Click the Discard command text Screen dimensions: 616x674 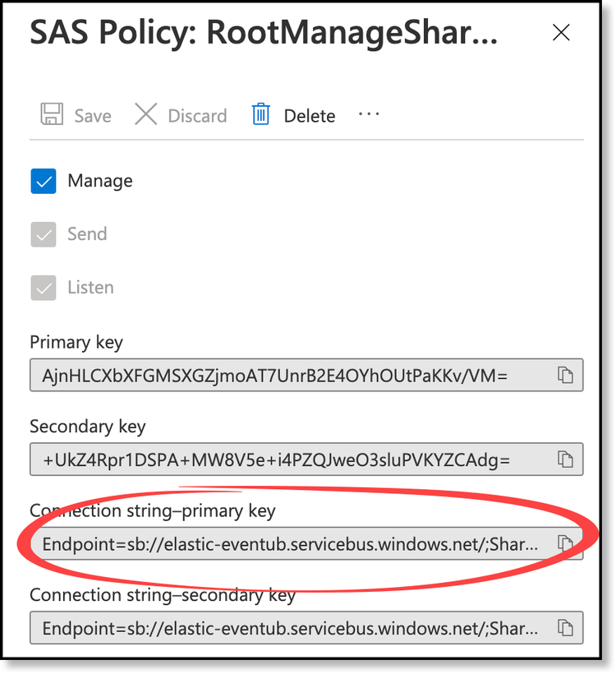197,116
